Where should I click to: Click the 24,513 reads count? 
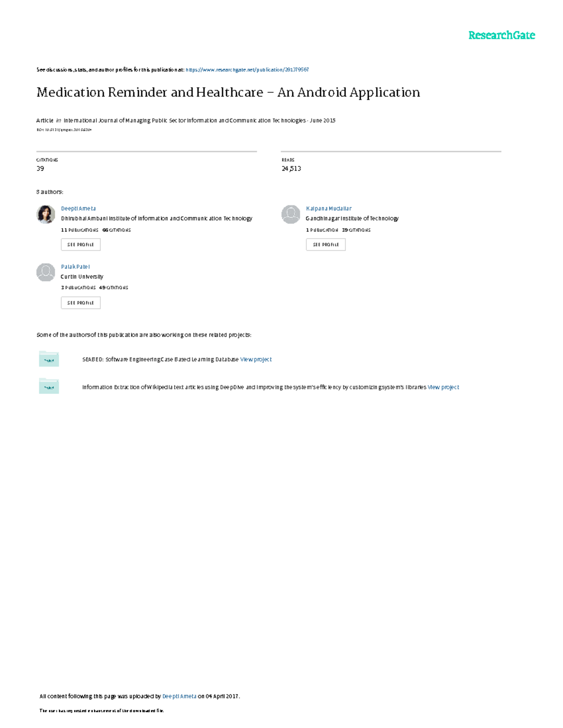point(291,168)
